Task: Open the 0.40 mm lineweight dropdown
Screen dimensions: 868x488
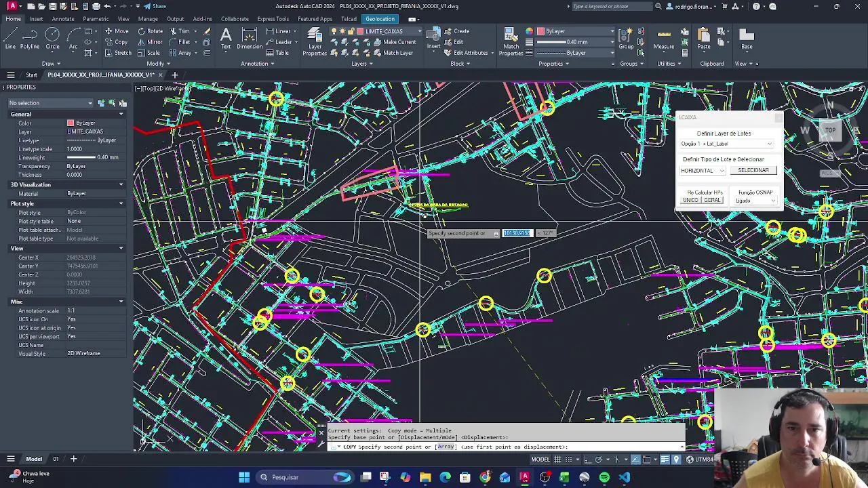Action: tap(576, 42)
